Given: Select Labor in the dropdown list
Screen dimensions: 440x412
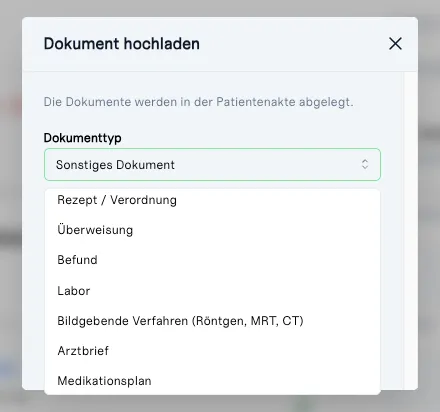Looking at the screenshot, I should coord(212,291).
